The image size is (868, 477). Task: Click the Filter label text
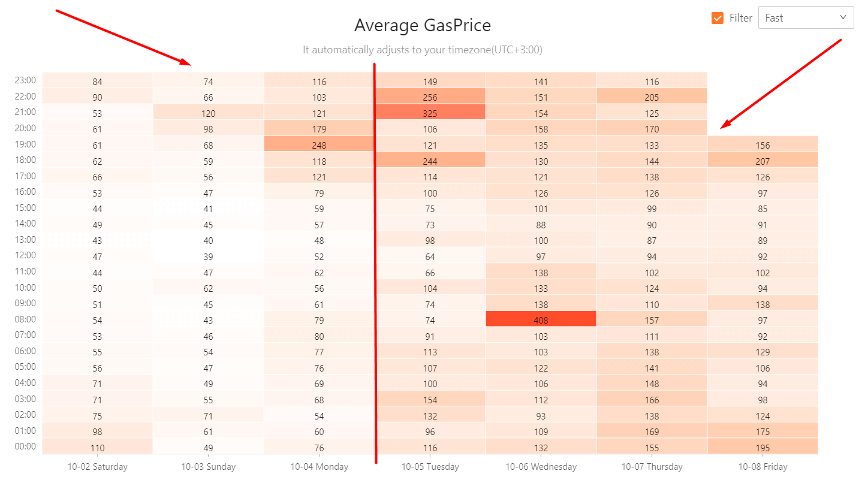coord(740,18)
